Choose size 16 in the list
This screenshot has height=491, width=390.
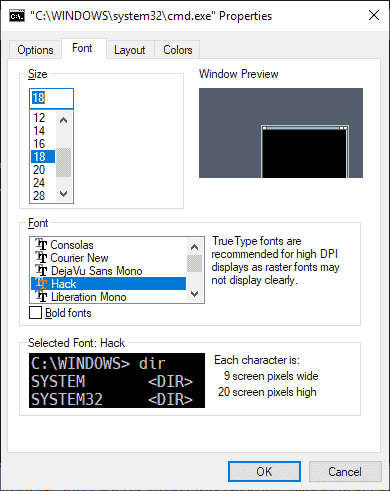(43, 144)
